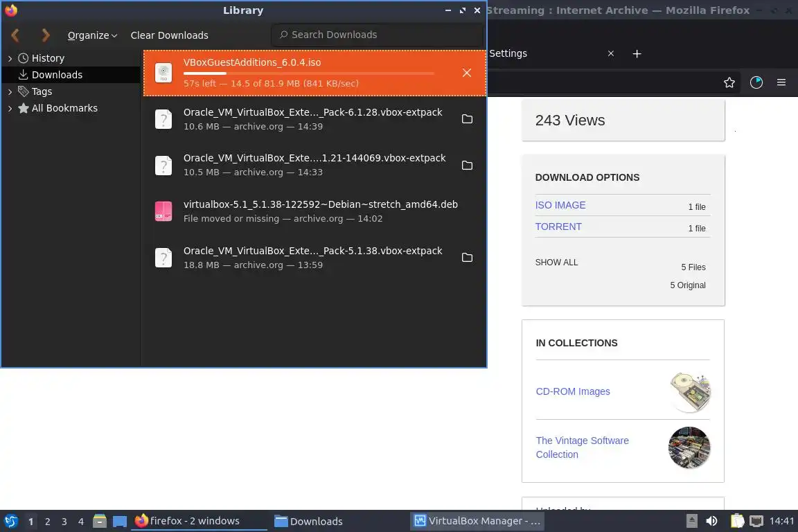Open folder for the Pack-5.1.38 extpack

pyautogui.click(x=467, y=257)
